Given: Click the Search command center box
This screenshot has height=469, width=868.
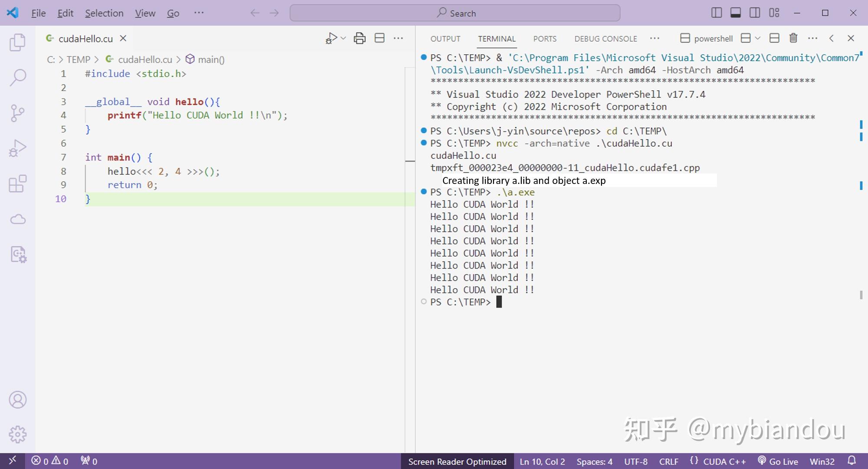Looking at the screenshot, I should pos(455,13).
